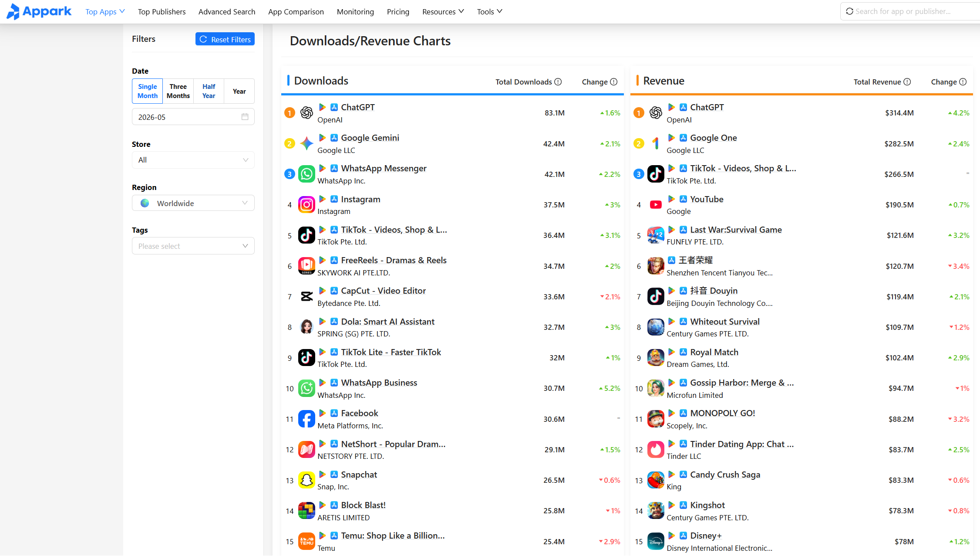Image resolution: width=980 pixels, height=556 pixels.
Task: Click publisher name Microfun Limited
Action: click(695, 395)
